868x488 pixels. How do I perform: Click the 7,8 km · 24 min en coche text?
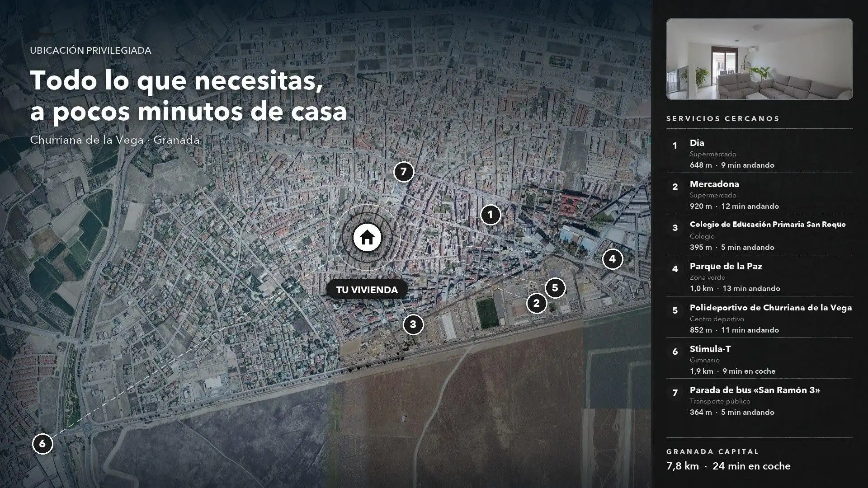click(728, 466)
